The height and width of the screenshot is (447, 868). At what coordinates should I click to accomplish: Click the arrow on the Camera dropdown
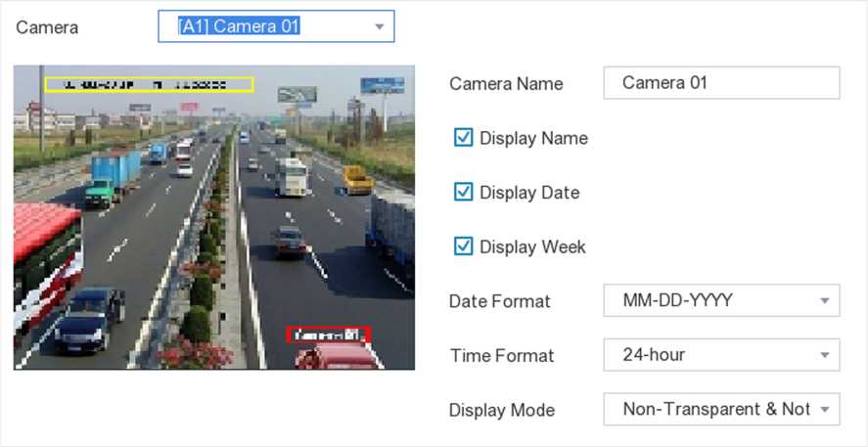point(379,27)
